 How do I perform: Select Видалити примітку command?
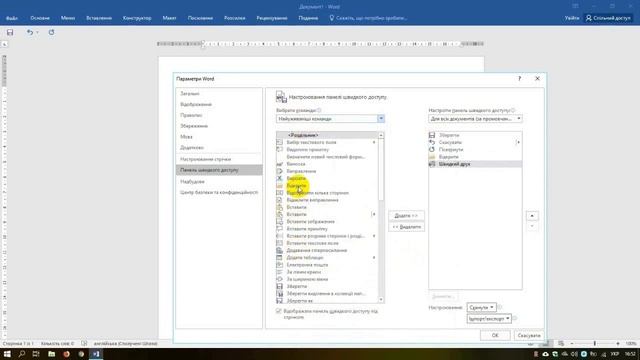pyautogui.click(x=307, y=149)
